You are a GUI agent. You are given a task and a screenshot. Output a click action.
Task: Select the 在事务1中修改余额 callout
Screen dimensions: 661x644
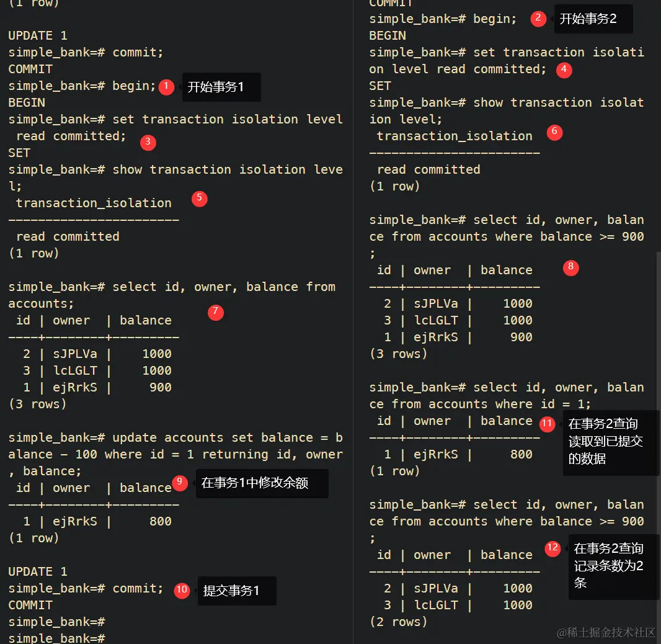click(262, 483)
